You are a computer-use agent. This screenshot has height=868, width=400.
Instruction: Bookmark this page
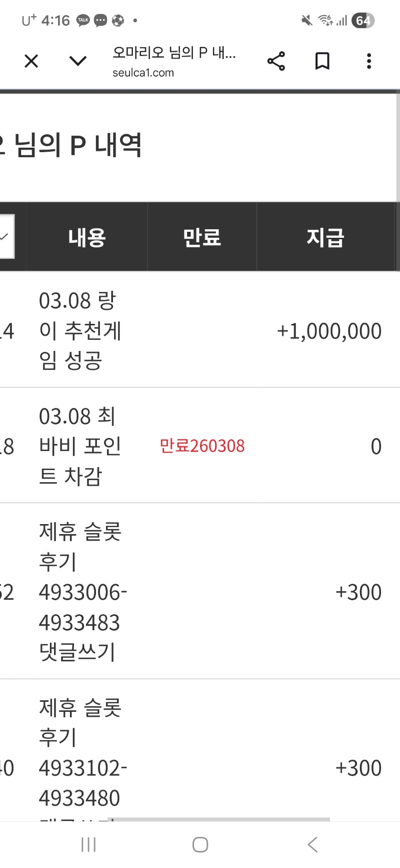(x=322, y=61)
